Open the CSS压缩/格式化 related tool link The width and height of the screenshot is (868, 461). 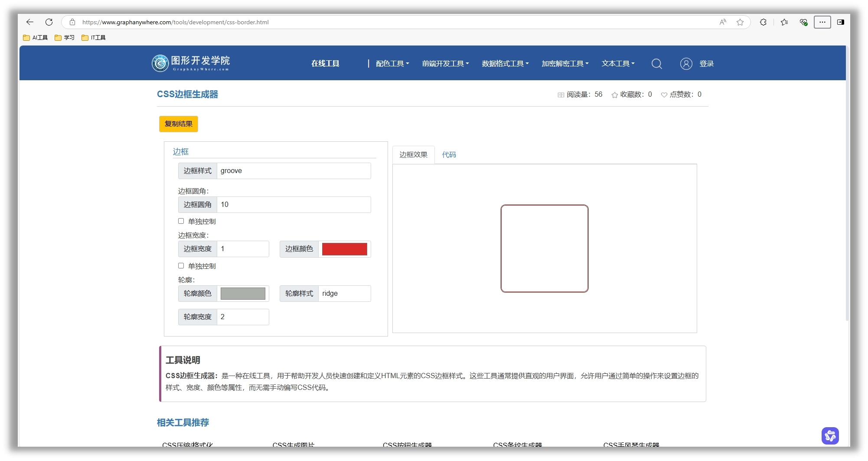click(x=187, y=444)
